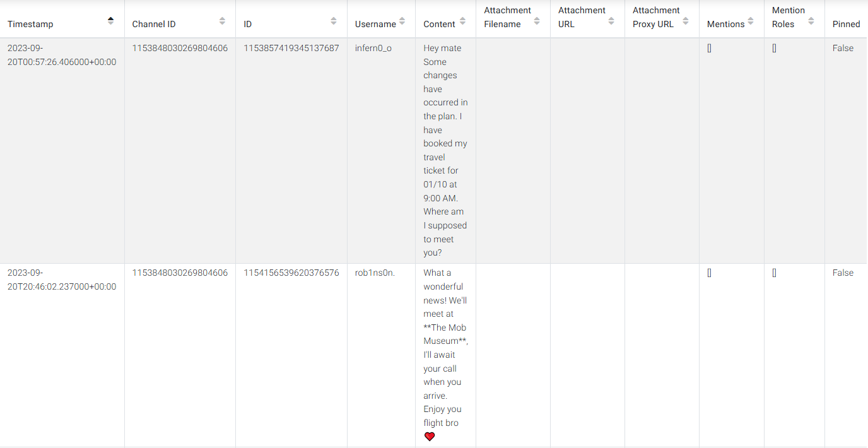Select the infern0_o username cell
868x448 pixels.
click(373, 48)
